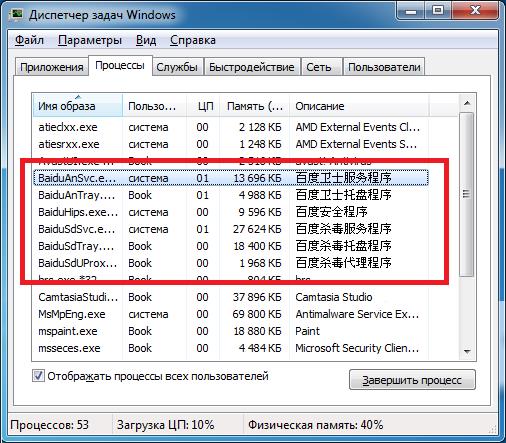This screenshot has height=443, width=506.
Task: Click the 13 696 КБ memory value
Action: [x=257, y=178]
